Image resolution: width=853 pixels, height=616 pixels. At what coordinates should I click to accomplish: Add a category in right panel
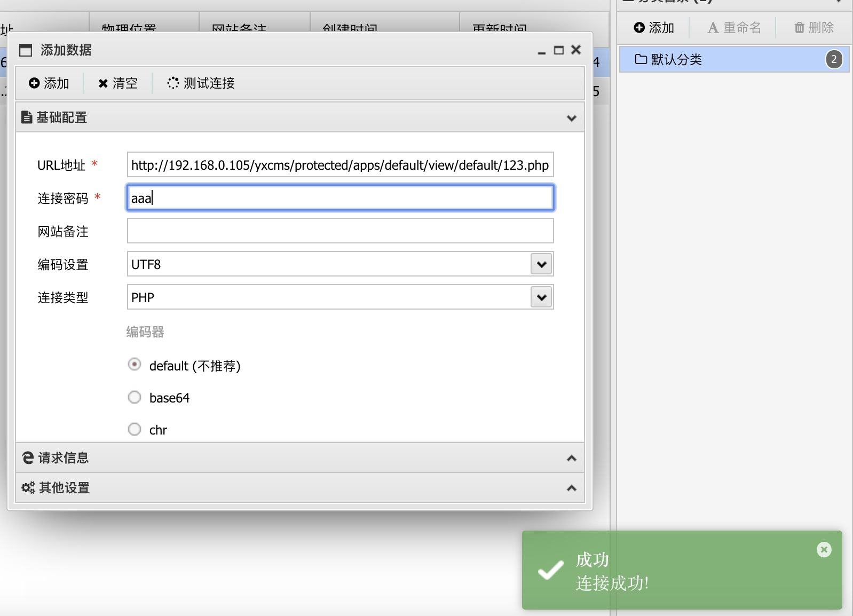[654, 28]
